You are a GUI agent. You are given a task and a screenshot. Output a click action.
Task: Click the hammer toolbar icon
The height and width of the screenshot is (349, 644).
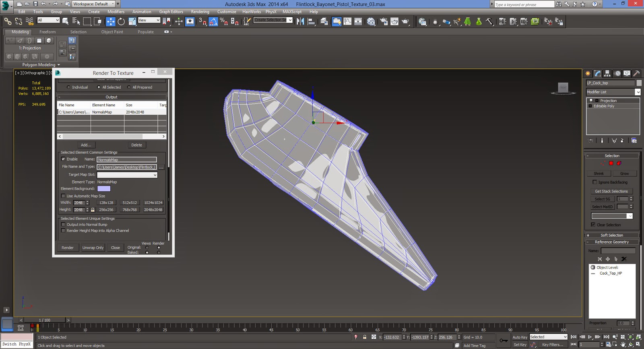tap(489, 21)
